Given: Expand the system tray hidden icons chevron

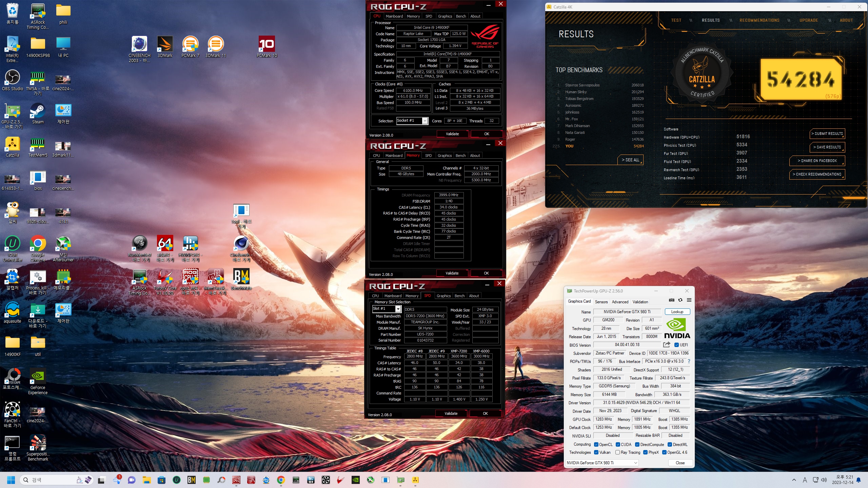Looking at the screenshot, I should point(794,480).
